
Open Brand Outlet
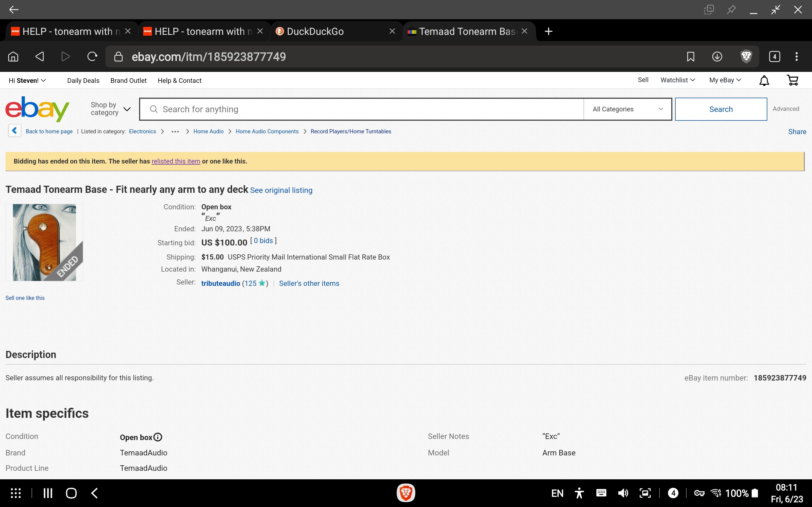pyautogui.click(x=128, y=80)
